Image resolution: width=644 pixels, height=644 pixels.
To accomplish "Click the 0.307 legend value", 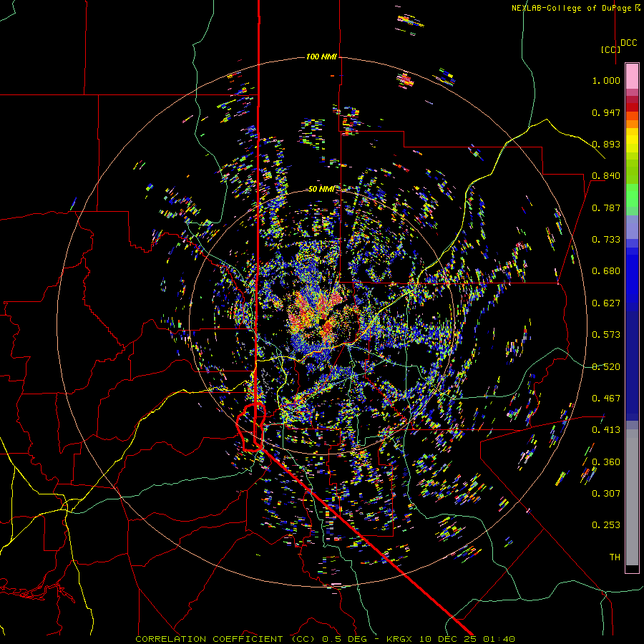I will coord(606,493).
